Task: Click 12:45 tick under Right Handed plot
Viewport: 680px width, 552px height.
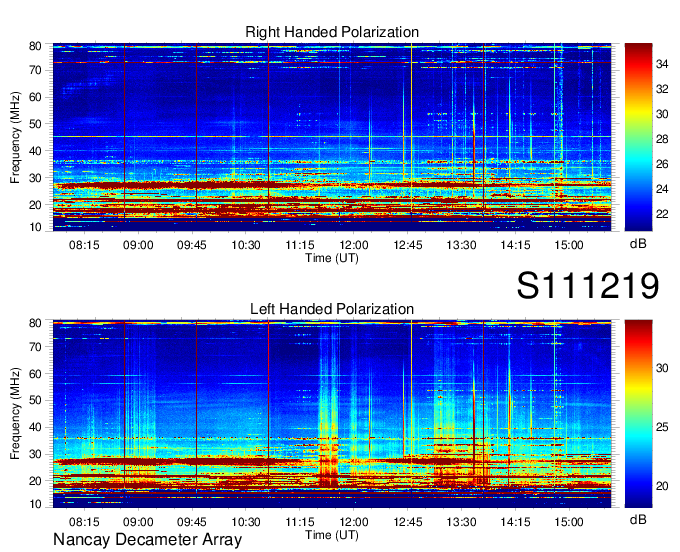Action: coord(408,245)
